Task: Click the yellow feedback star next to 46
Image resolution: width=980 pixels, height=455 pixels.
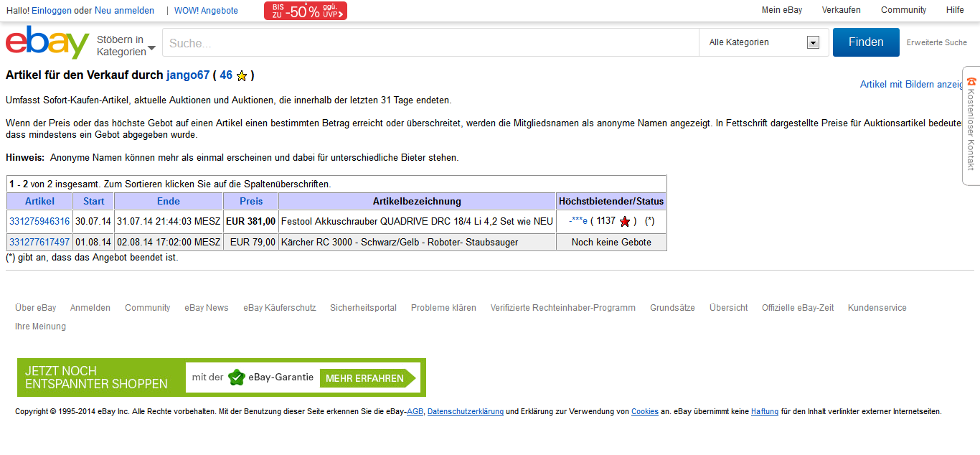Action: (242, 75)
